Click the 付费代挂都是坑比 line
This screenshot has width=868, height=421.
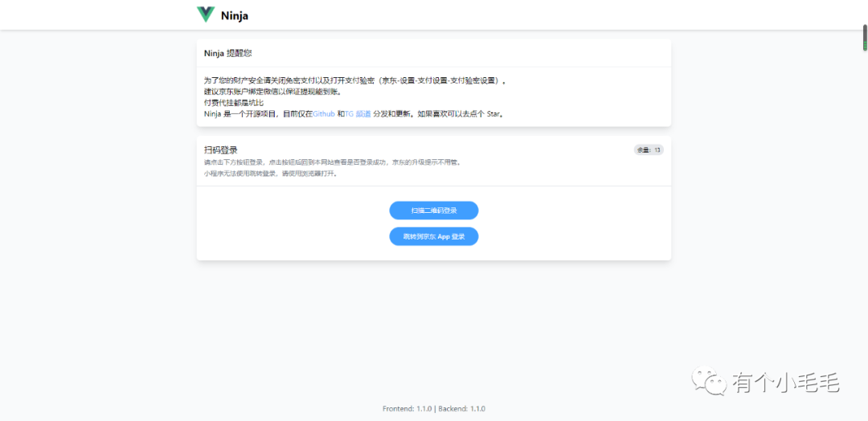pos(234,103)
